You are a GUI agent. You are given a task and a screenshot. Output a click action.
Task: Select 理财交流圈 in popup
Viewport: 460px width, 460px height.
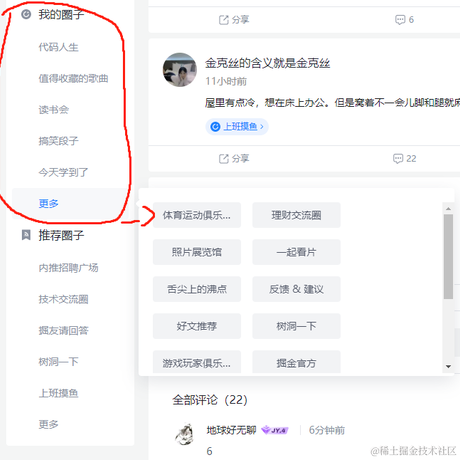tap(296, 215)
